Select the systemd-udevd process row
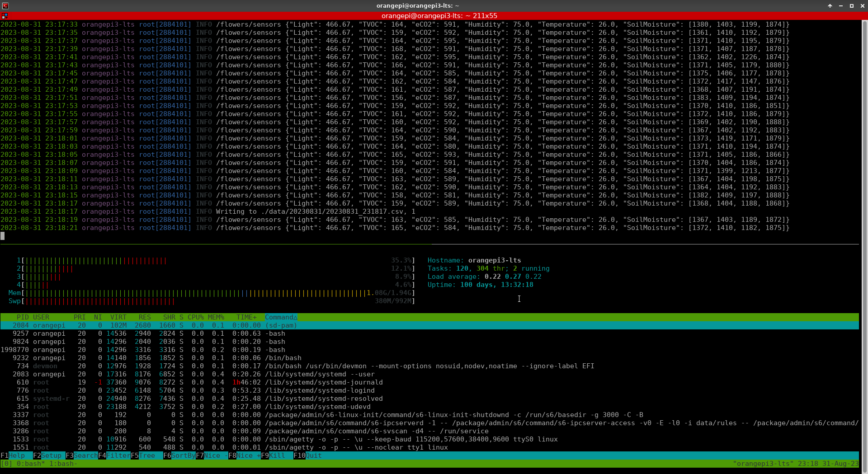The height and width of the screenshot is (474, 868). pyautogui.click(x=429, y=407)
